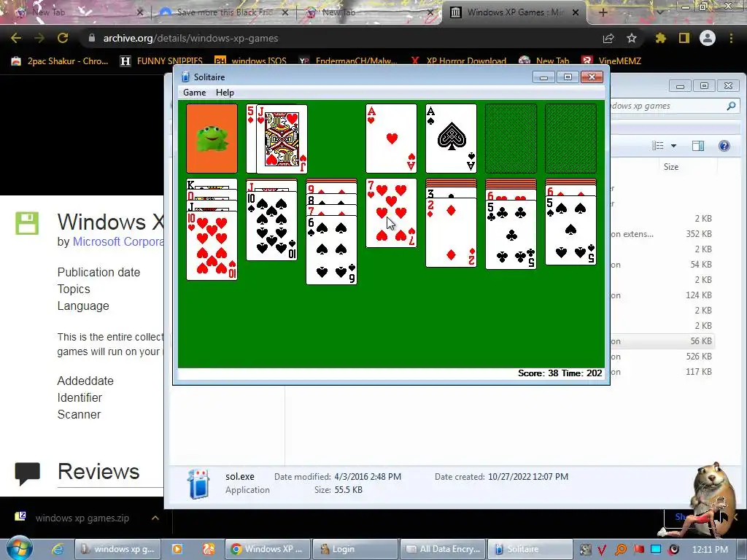Click the frog-backed stock deck

tap(212, 139)
